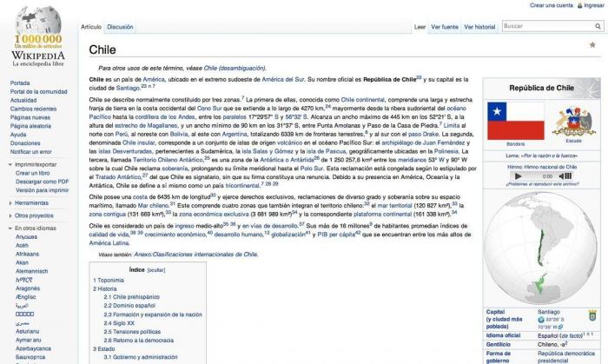Viewport: 608px width, 364px height.
Task: Open Página aleatoria
Action: click(30, 126)
